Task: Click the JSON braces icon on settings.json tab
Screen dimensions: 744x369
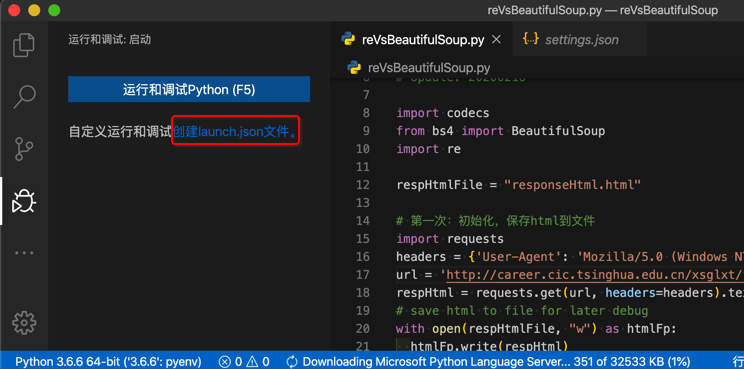Action: 530,39
